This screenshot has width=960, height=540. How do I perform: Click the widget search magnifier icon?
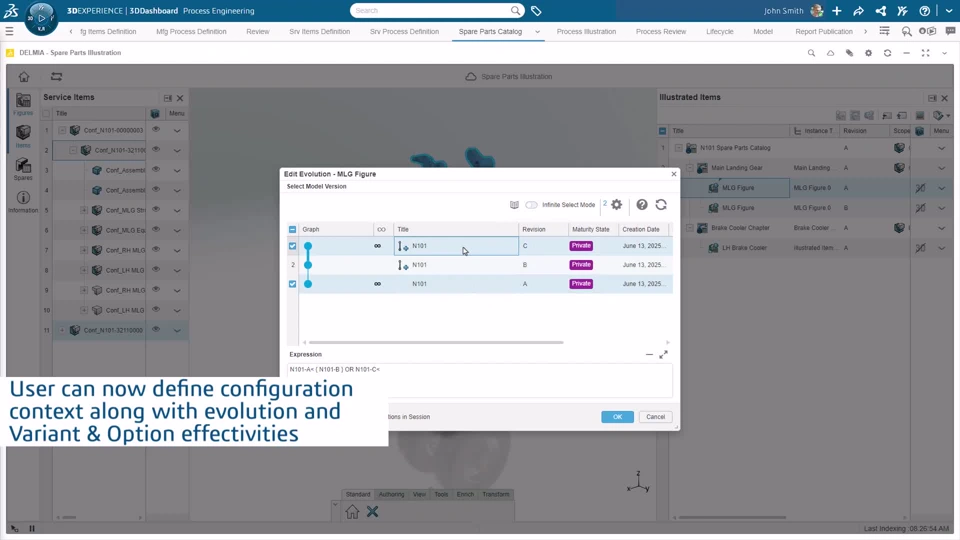click(x=811, y=53)
